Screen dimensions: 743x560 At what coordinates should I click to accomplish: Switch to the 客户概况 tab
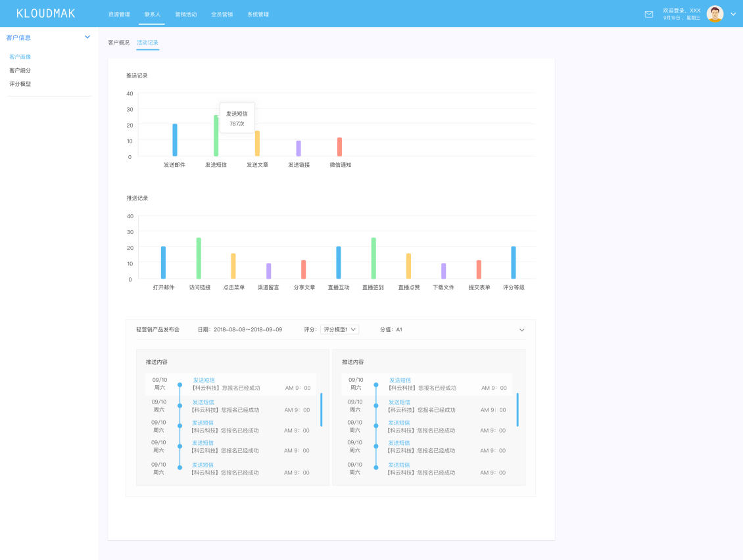coord(118,43)
